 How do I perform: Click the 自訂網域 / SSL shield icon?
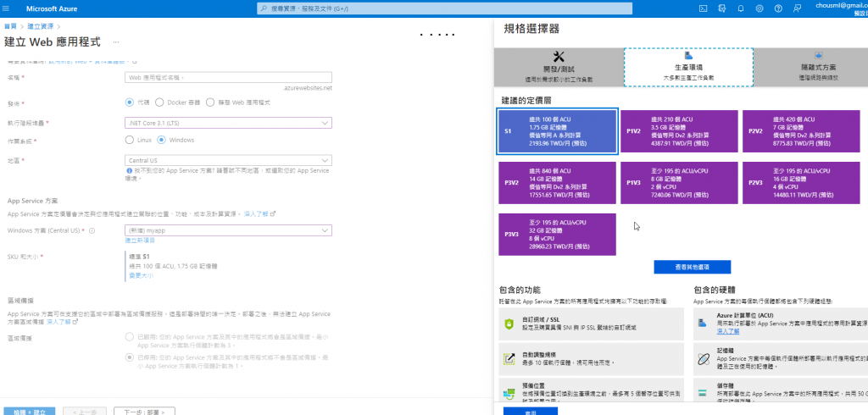(509, 324)
